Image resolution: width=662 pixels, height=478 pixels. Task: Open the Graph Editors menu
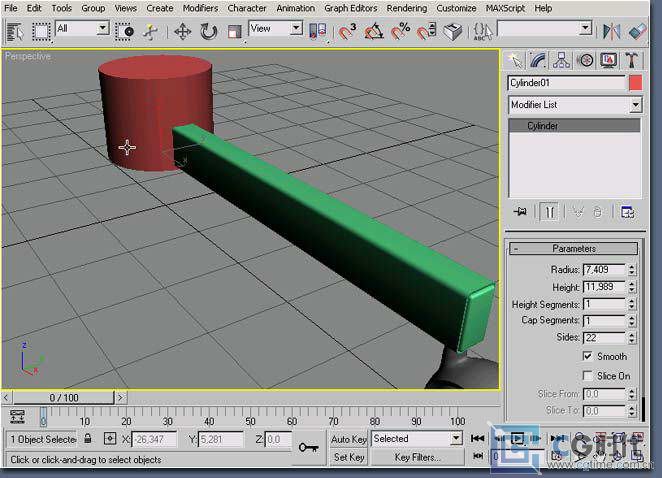[350, 8]
